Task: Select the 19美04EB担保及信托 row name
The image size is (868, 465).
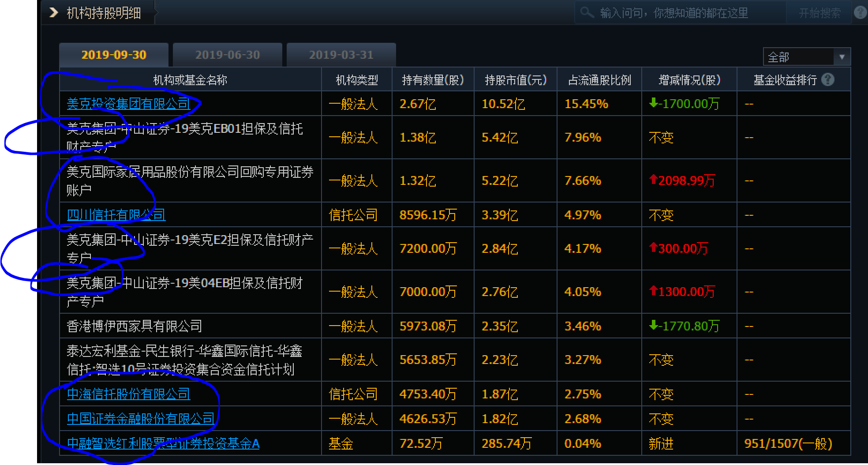Action: click(185, 292)
